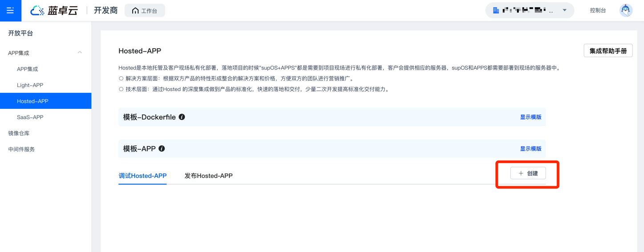This screenshot has height=252, width=644.
Task: Click 显示模版 link for 模板-APP
Action: point(530,149)
